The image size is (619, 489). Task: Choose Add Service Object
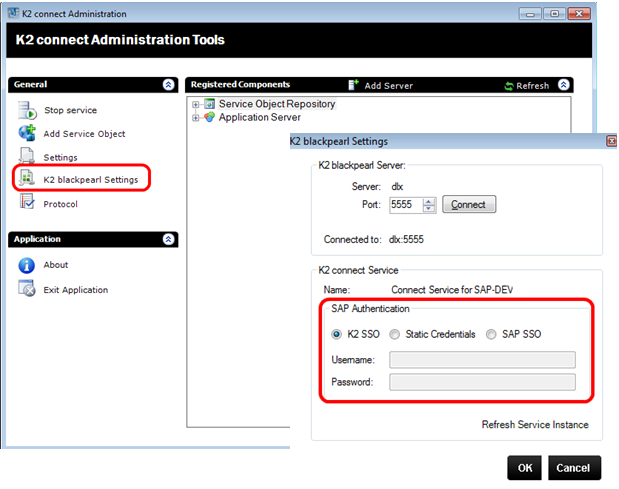pos(84,134)
